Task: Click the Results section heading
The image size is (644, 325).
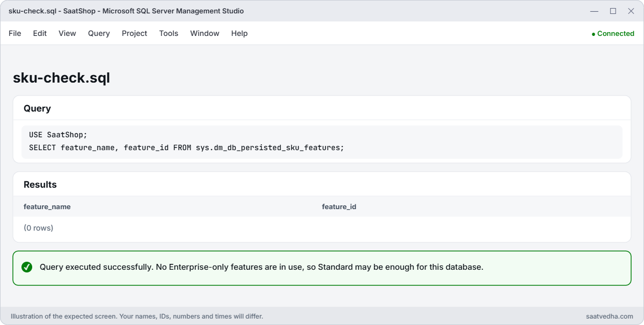Action: click(40, 184)
